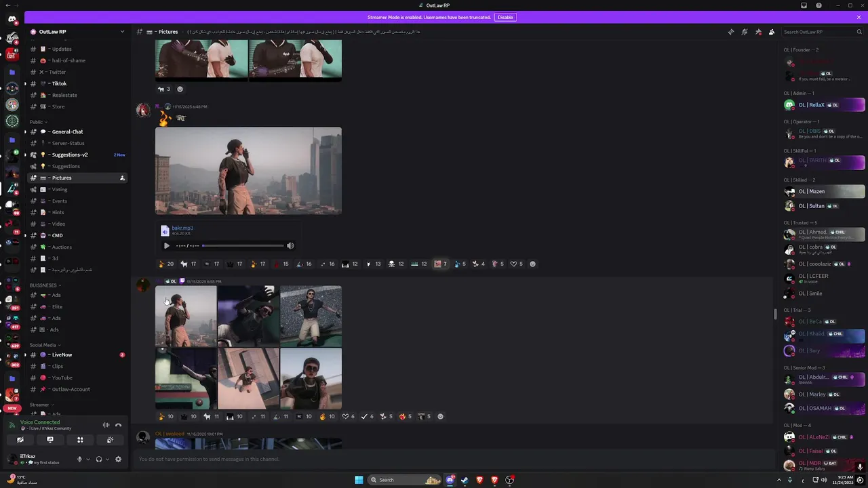Viewport: 868px width, 488px height.
Task: Expand the CMD channel arrow
Action: click(25, 235)
